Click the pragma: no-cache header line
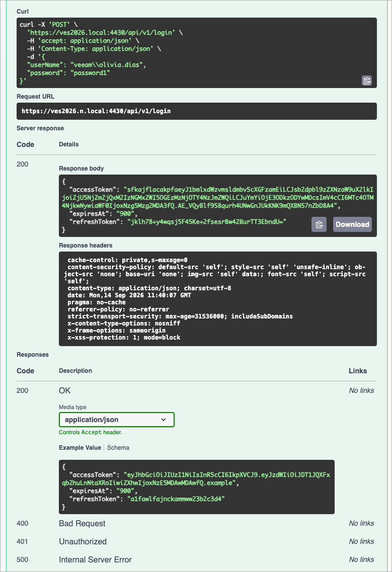The height and width of the screenshot is (572, 392). coord(96,302)
